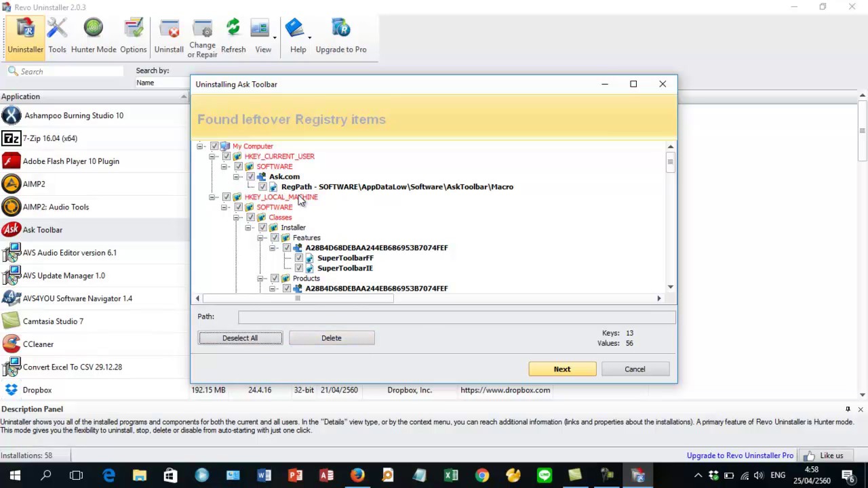Click the Application column header
This screenshot has width=868, height=488.
[95, 97]
